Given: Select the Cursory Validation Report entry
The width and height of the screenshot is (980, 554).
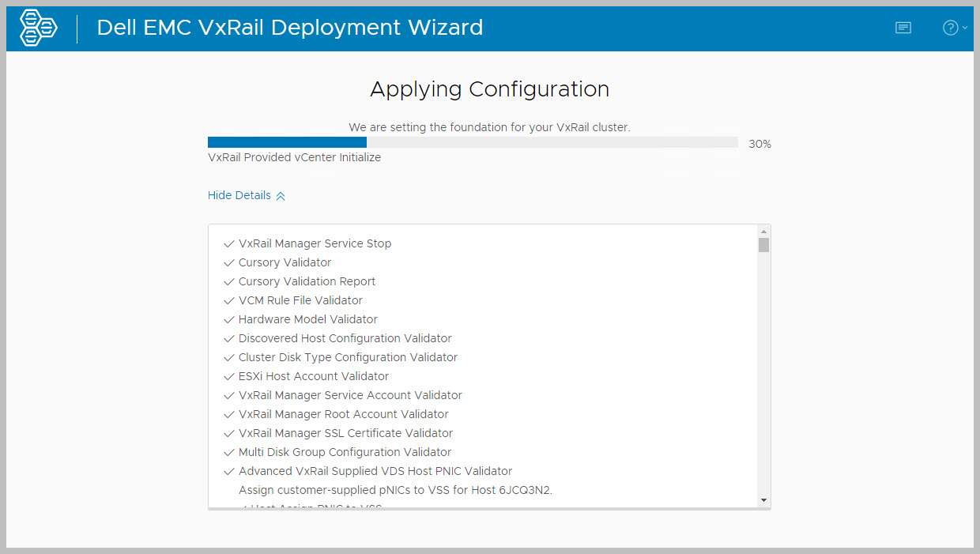Looking at the screenshot, I should pyautogui.click(x=307, y=281).
